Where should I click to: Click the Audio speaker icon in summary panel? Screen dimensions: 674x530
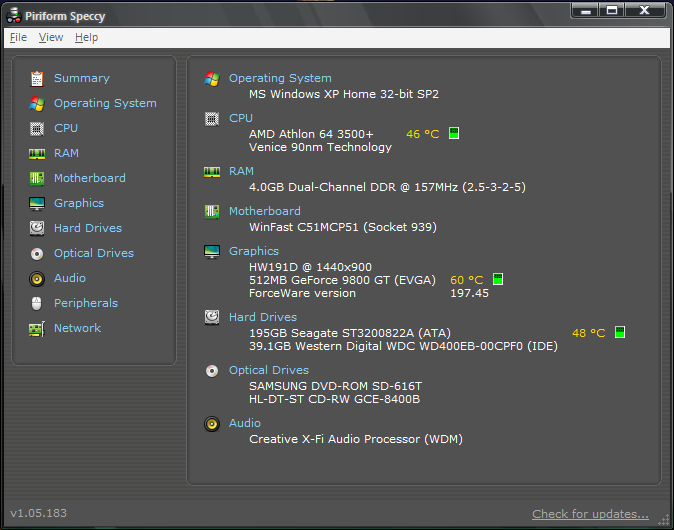(x=212, y=424)
